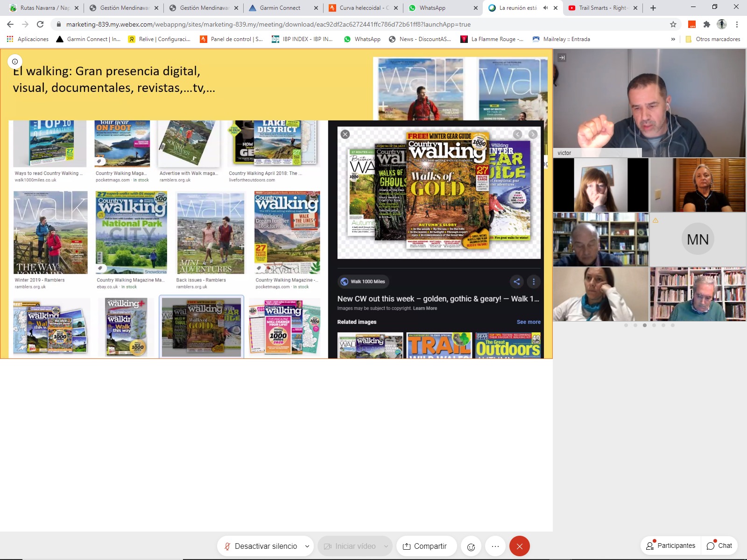Open the reactions emoji button
This screenshot has height=560, width=747.
471,546
